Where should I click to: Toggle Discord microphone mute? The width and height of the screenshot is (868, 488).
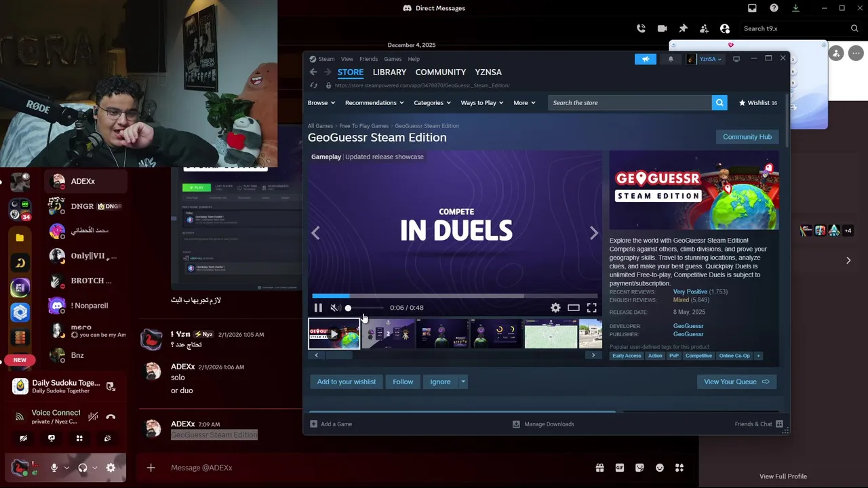tap(54, 468)
